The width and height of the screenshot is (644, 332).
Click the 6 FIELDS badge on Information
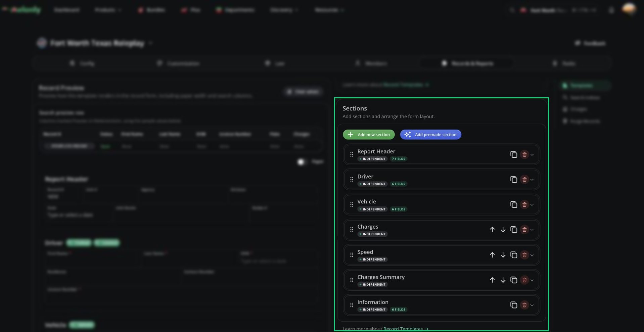click(x=399, y=310)
